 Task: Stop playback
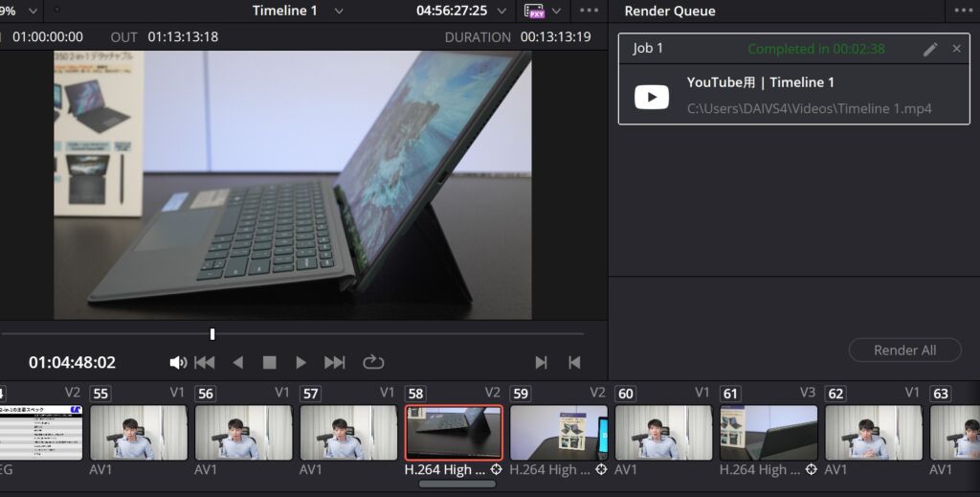[269, 363]
